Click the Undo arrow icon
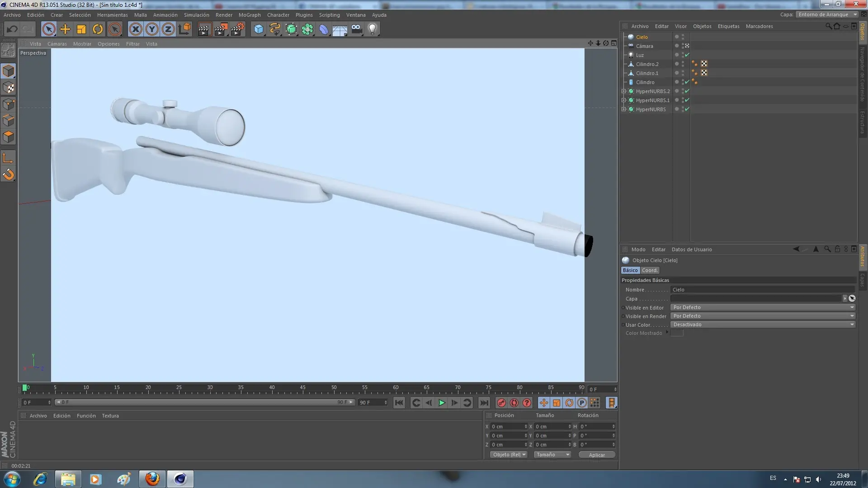The height and width of the screenshot is (488, 868). click(x=12, y=29)
